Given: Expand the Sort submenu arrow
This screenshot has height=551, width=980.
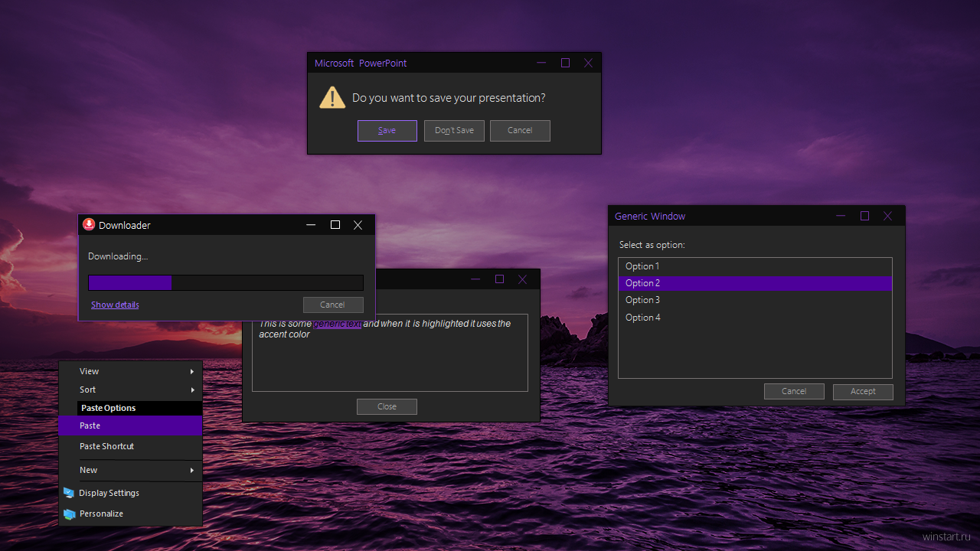Looking at the screenshot, I should tap(192, 390).
